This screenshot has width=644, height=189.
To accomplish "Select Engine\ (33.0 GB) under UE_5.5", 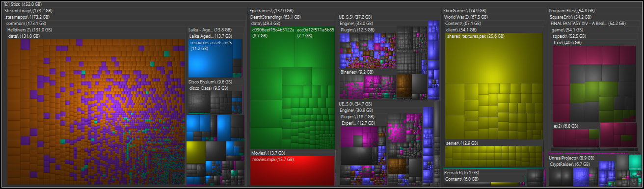I will (x=357, y=23).
